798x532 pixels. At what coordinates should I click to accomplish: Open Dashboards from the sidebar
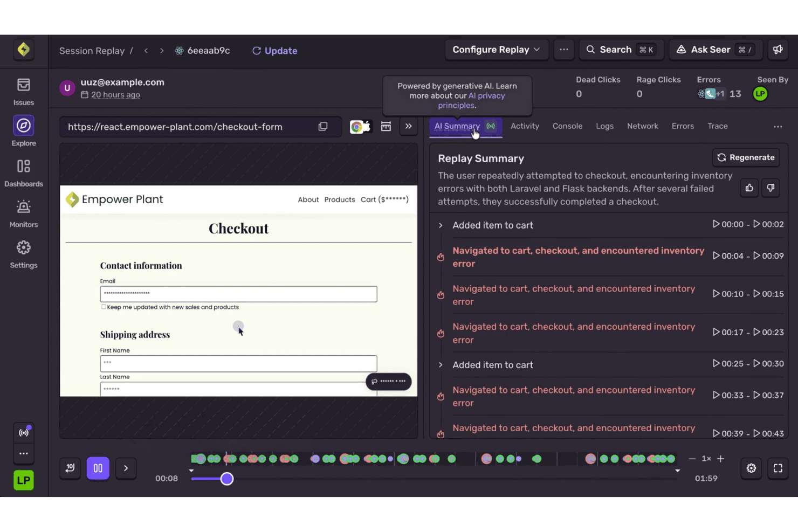click(x=24, y=173)
